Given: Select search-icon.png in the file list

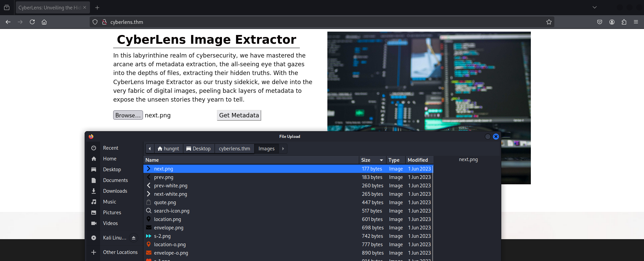Looking at the screenshot, I should [x=172, y=211].
